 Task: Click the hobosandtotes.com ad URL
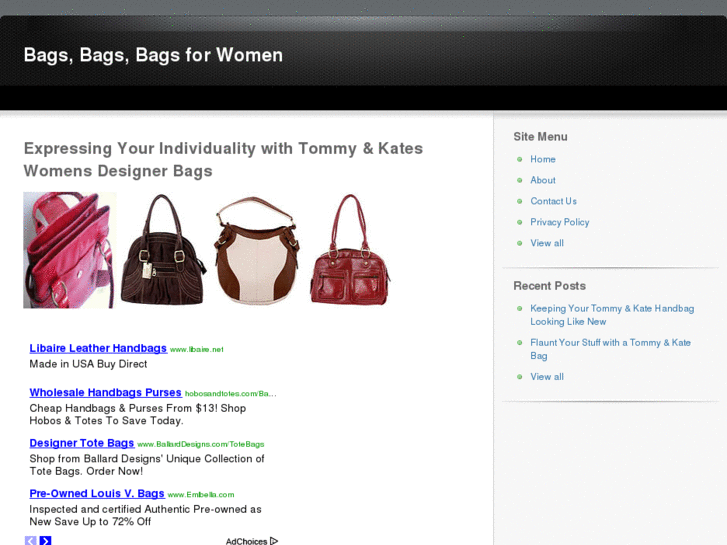(230, 393)
